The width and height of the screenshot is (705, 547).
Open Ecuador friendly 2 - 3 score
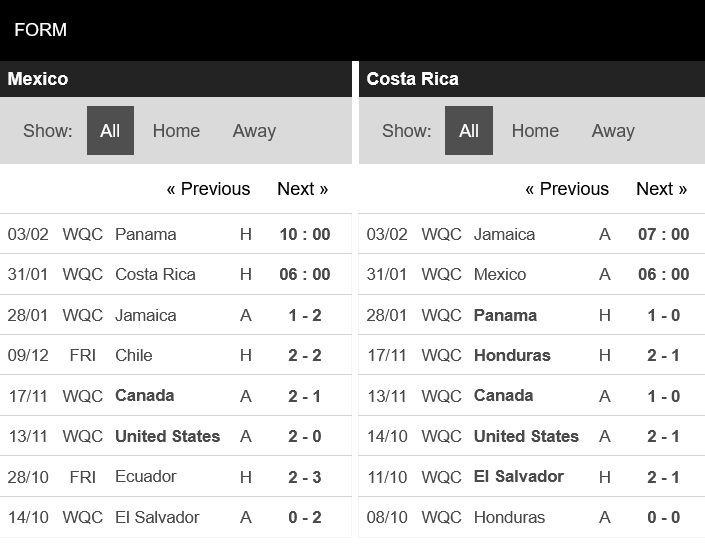click(x=304, y=476)
